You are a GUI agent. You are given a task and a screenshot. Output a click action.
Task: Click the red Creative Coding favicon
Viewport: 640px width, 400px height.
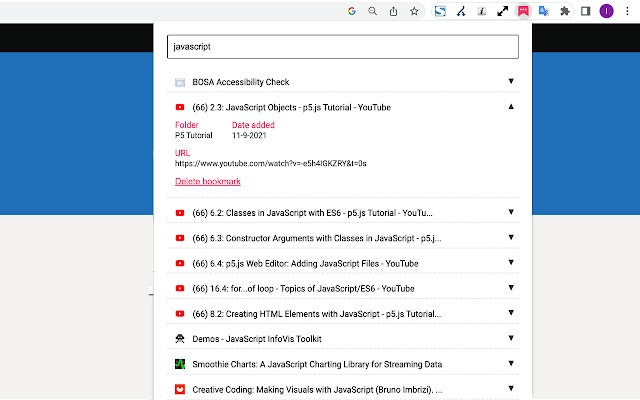[x=180, y=389]
